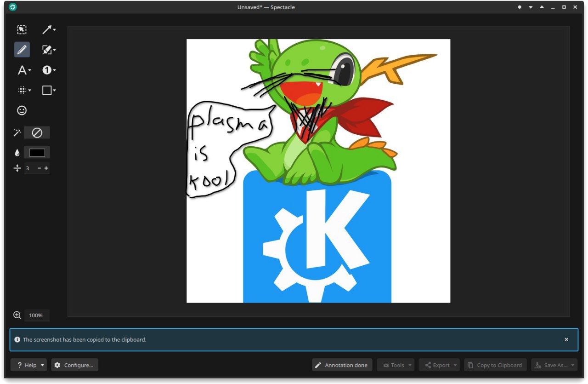Focus the stroke width value field
The image size is (588, 384).
point(30,168)
